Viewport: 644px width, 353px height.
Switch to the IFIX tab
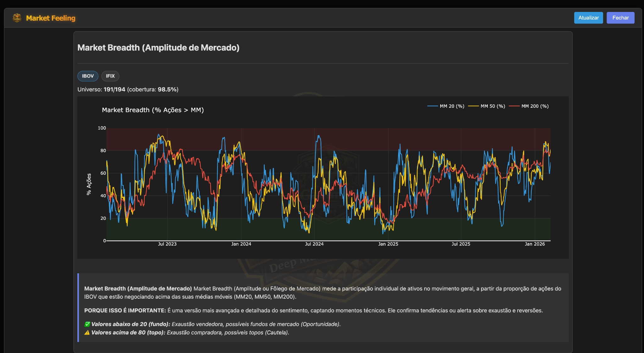coord(110,76)
